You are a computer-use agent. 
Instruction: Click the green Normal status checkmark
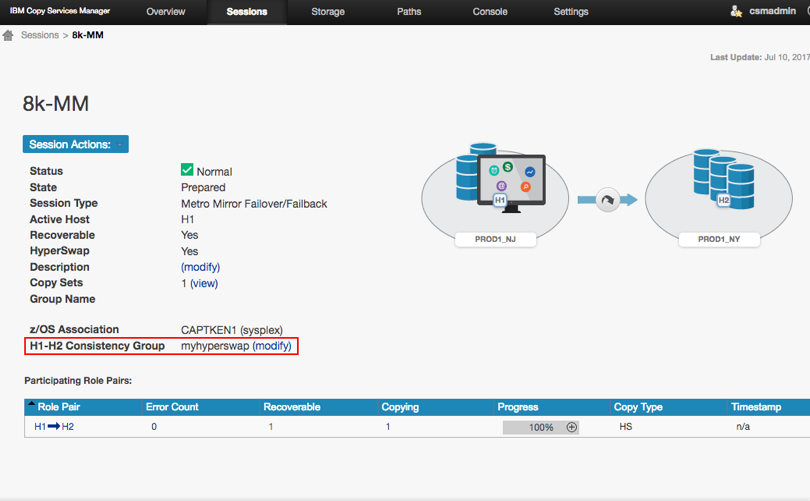186,169
